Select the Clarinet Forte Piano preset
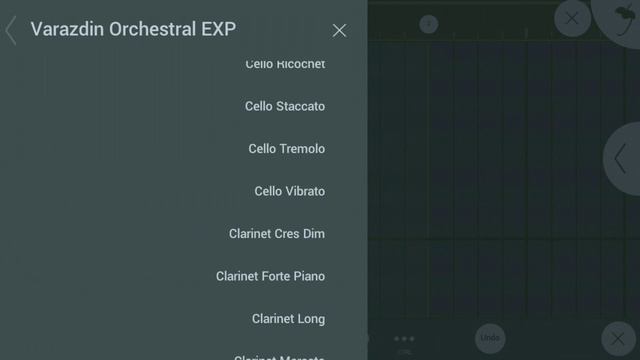Viewport: 640px width, 360px height. [x=270, y=276]
